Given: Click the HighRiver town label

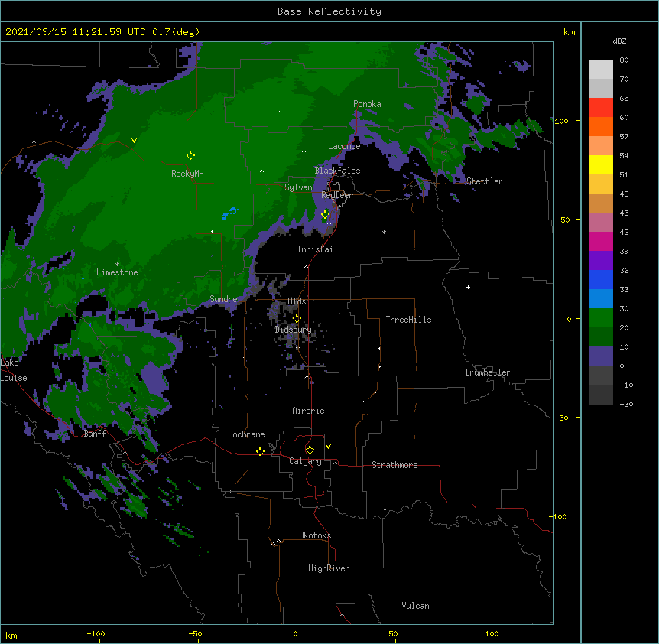Looking at the screenshot, I should click(x=329, y=568).
